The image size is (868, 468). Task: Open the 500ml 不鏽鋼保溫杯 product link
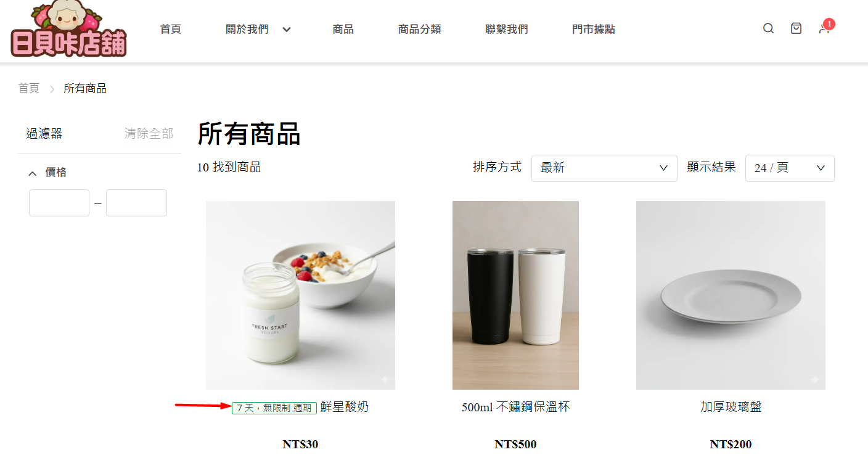pyautogui.click(x=515, y=408)
